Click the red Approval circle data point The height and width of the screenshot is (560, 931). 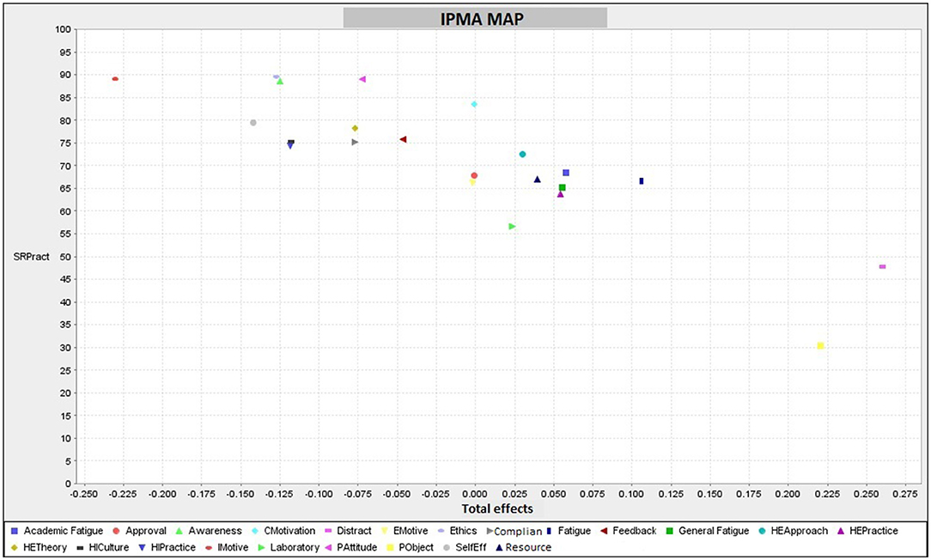[x=474, y=176]
